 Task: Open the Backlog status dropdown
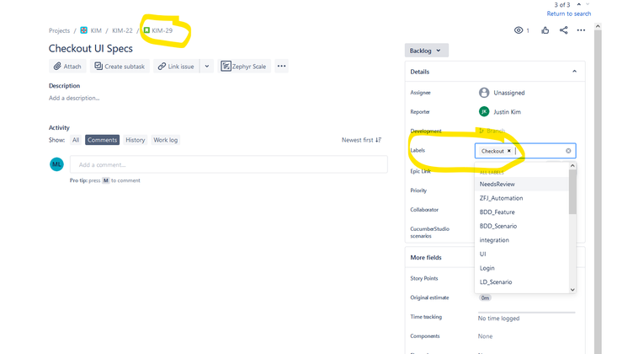coord(426,51)
